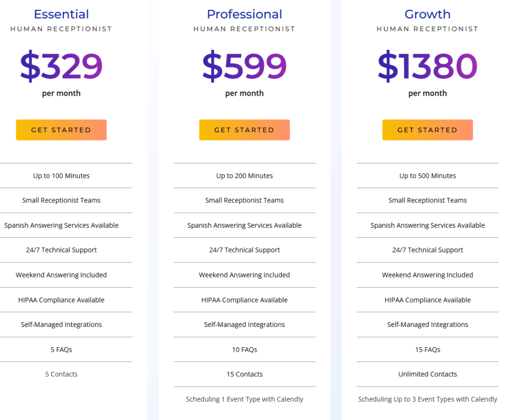Click the $329 price label
Screen dimensions: 507x420
pos(61,66)
